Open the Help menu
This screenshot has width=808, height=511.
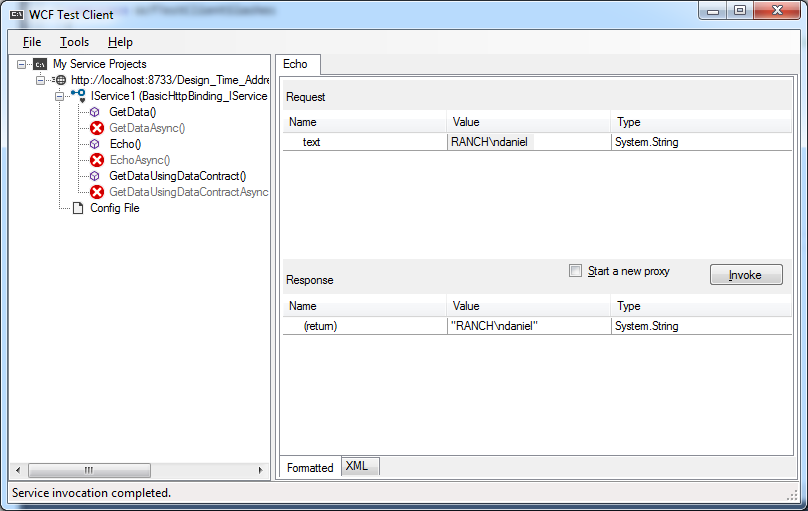(x=120, y=42)
